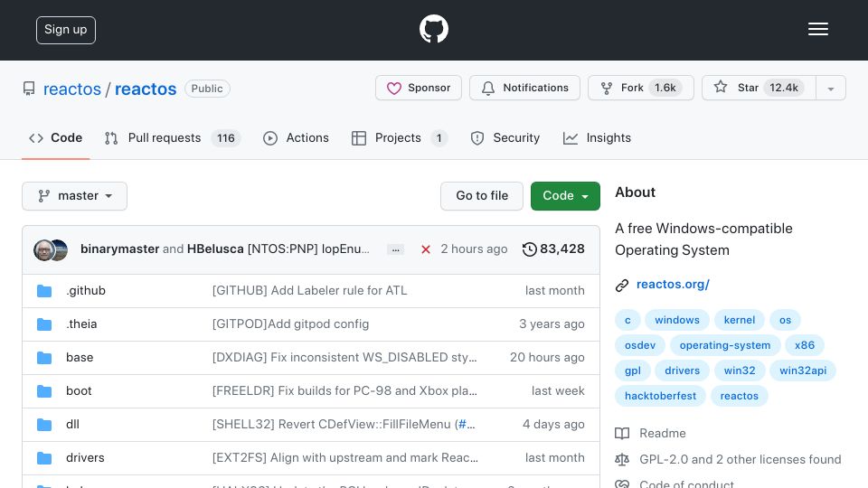Viewport: 868px width, 488px height.
Task: Select the windows topic tag
Action: pos(677,320)
